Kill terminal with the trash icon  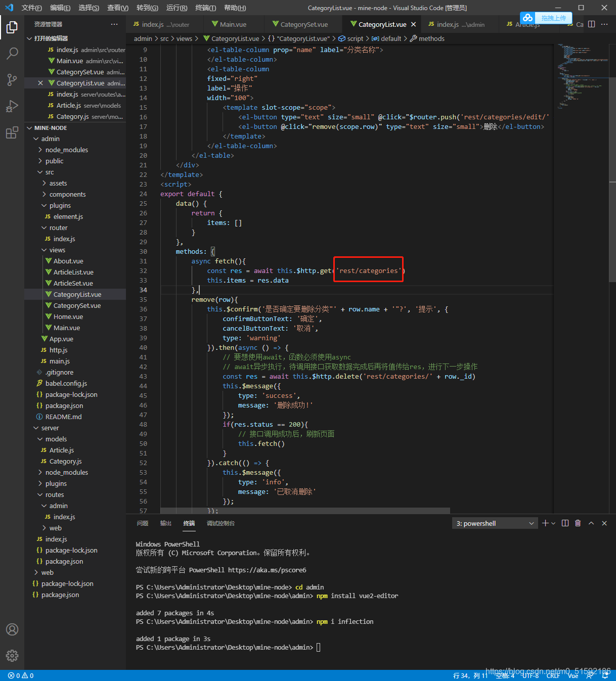pos(578,523)
